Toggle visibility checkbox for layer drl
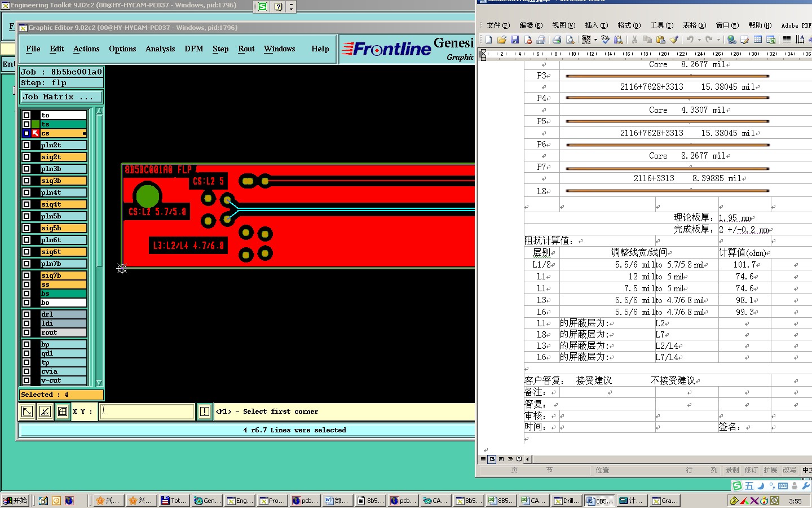Viewport: 812px width, 508px height. (x=27, y=314)
